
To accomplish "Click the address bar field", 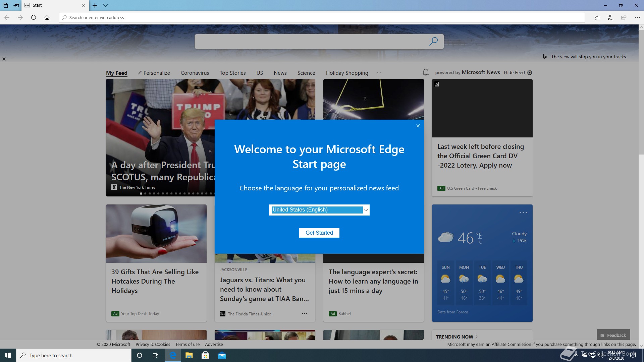I will tap(322, 17).
